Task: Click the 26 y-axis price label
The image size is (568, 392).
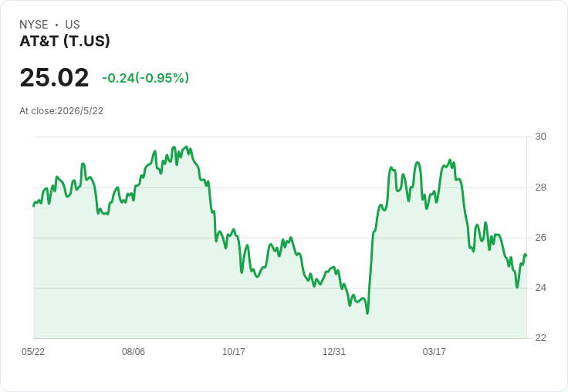Action: [x=540, y=238]
